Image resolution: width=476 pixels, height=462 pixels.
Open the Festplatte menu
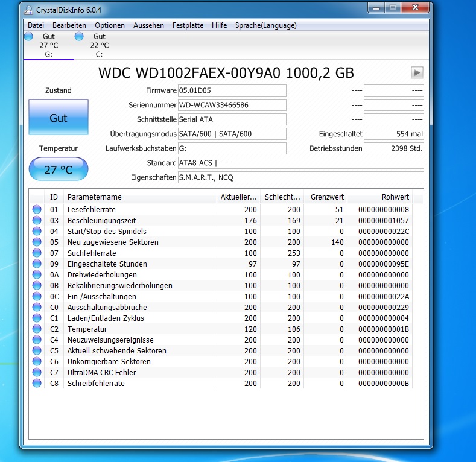(188, 25)
